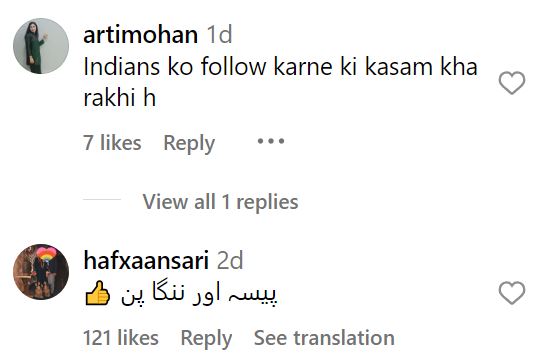Show See translation for the Urdu comment
The image size is (540, 360).
pyautogui.click(x=324, y=338)
